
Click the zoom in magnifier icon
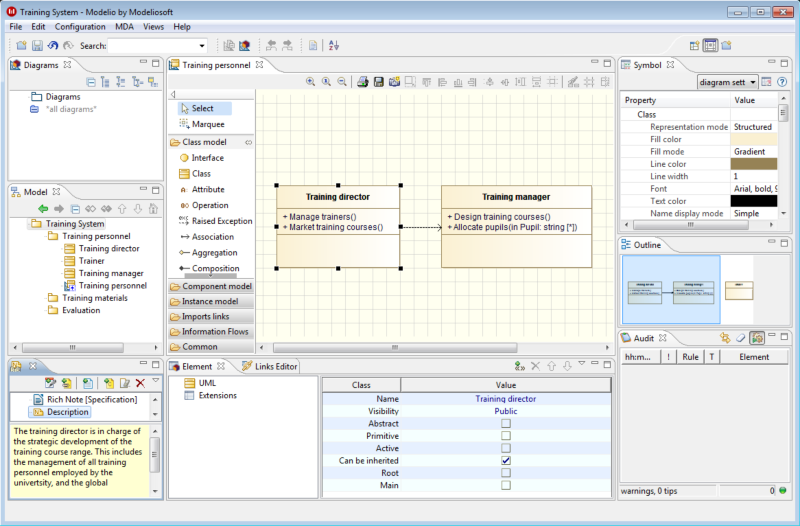coord(310,82)
